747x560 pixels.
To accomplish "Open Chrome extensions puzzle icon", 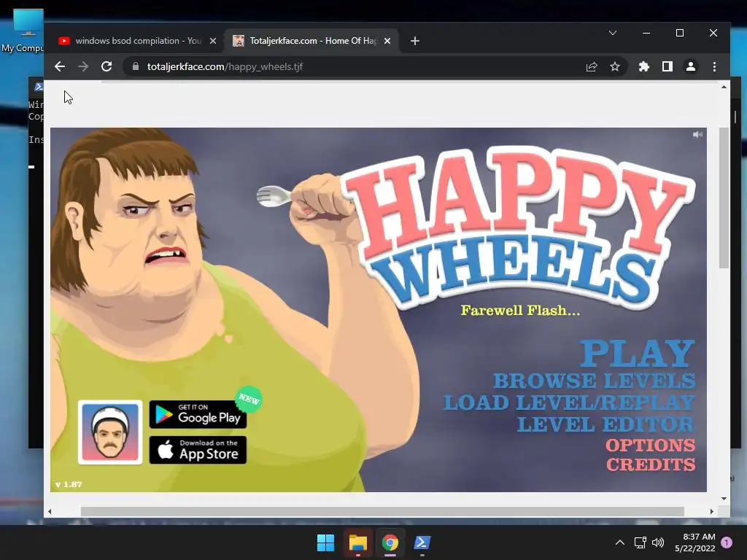I will (x=644, y=66).
